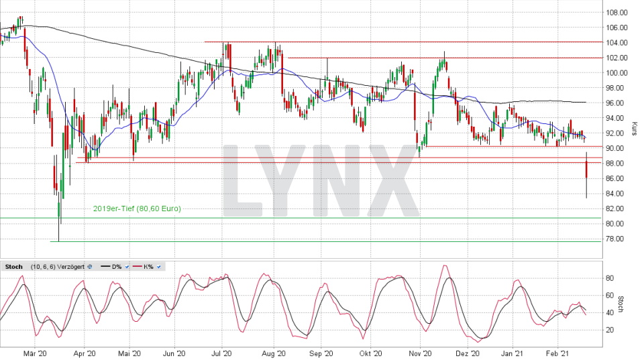Toggle the D% line checkmark
Screen dimensions: 644x362
[127, 267]
